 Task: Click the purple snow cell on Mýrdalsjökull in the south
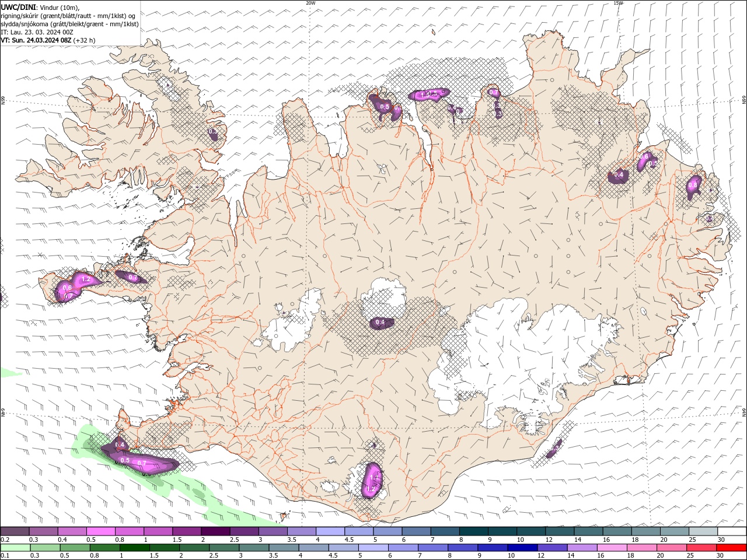point(372,480)
